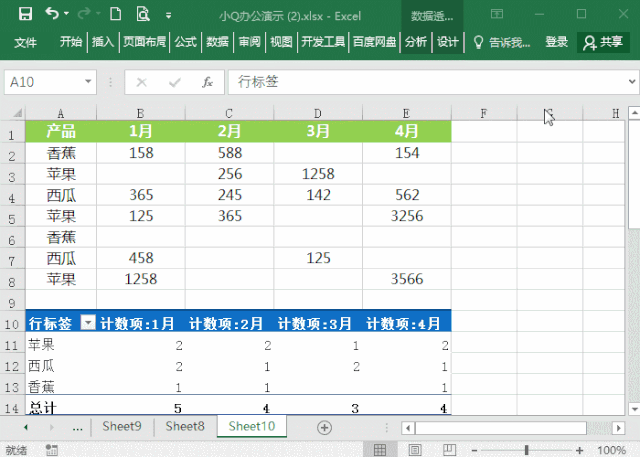Viewport: 640px width, 457px height.
Task: Open the 文件 menu tab
Action: click(x=25, y=42)
